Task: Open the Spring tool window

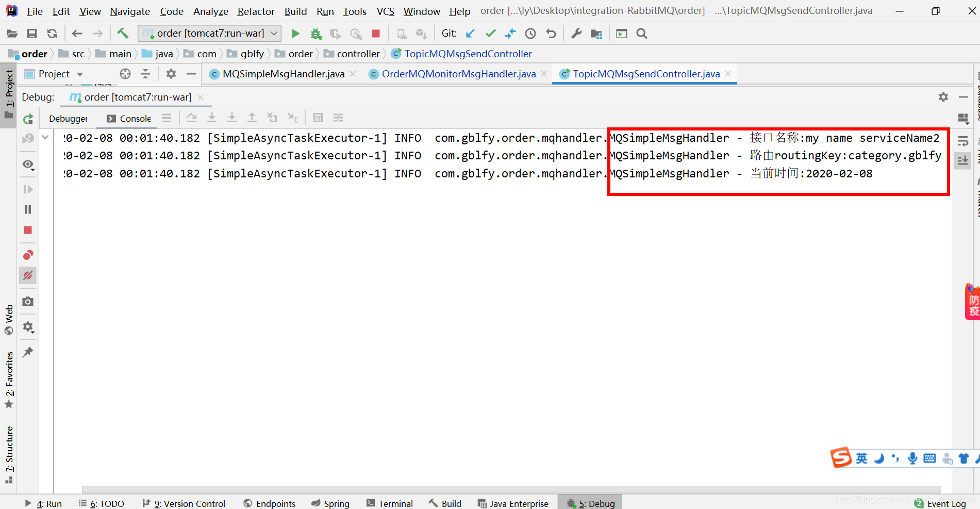Action: pos(330,503)
